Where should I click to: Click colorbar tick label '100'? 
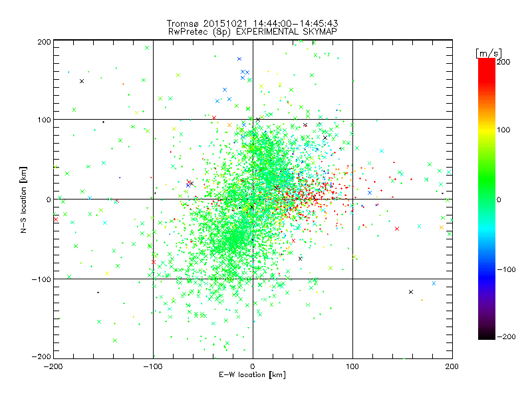503,130
